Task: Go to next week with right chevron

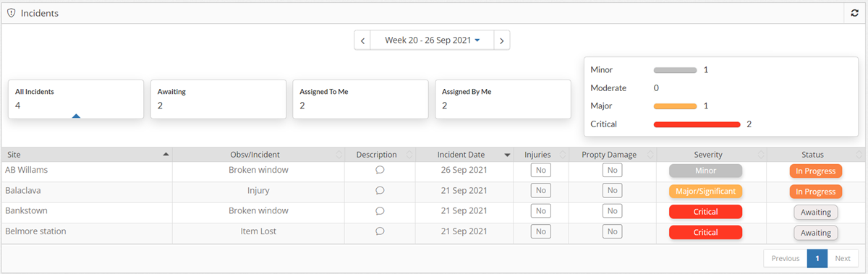Action: point(502,40)
